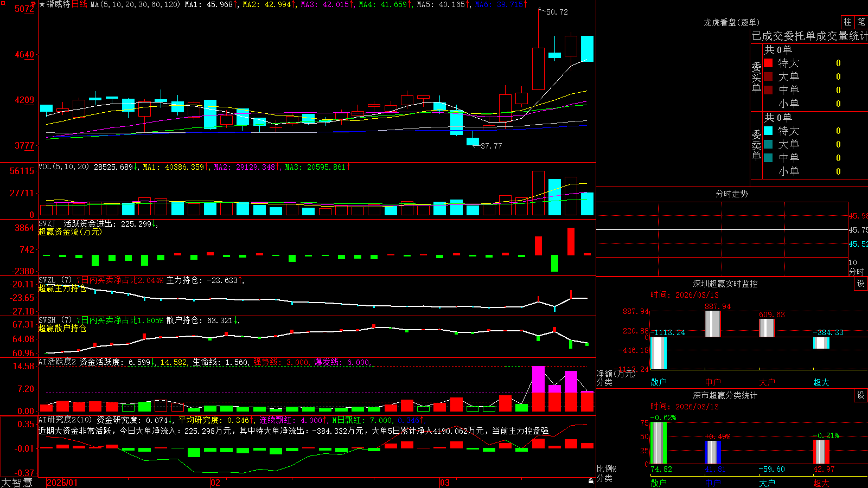Click the SVZJ 活跃资金进出 indicator label
This screenshot has width=868, height=488.
pos(76,223)
